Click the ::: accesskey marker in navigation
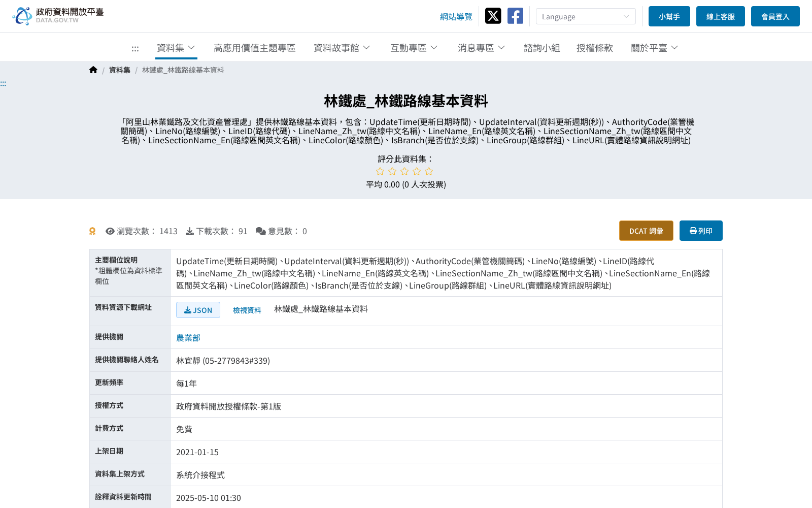Screen dimensions: 812x508 point(135,49)
